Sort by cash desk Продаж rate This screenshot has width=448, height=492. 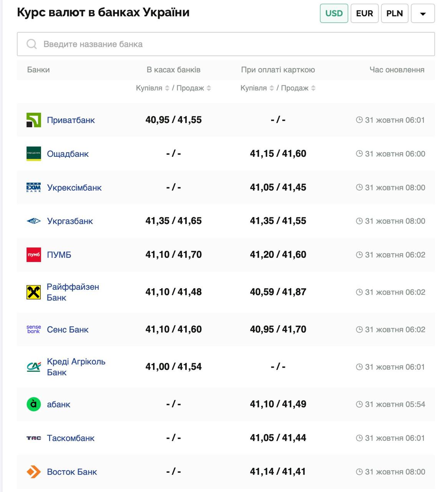(x=209, y=88)
